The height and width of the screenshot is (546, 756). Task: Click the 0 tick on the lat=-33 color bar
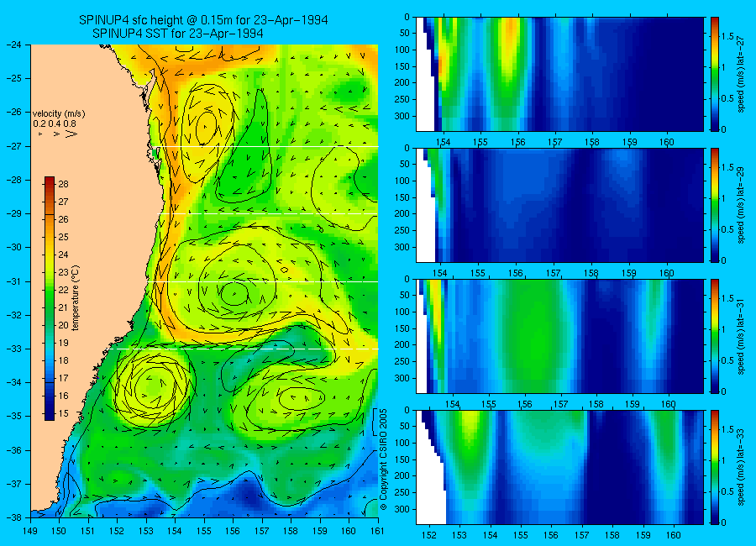(723, 522)
